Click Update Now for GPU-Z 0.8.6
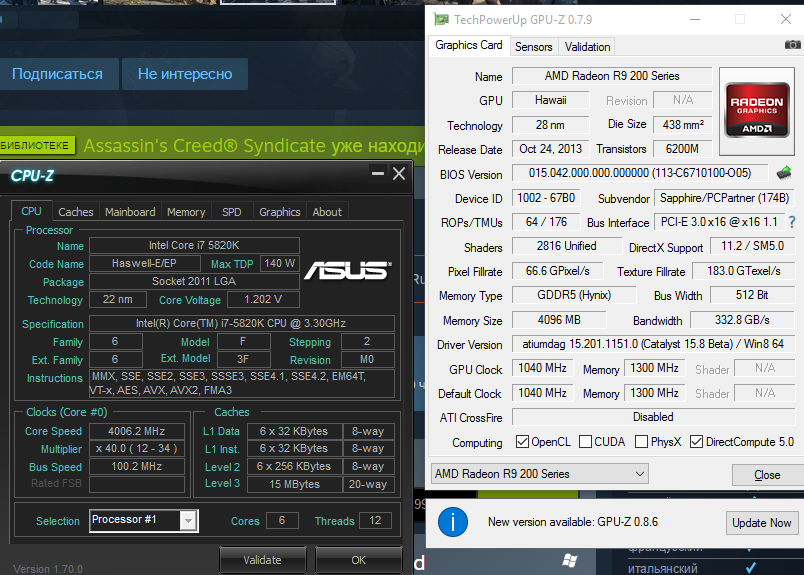This screenshot has height=575, width=804. pyautogui.click(x=761, y=523)
